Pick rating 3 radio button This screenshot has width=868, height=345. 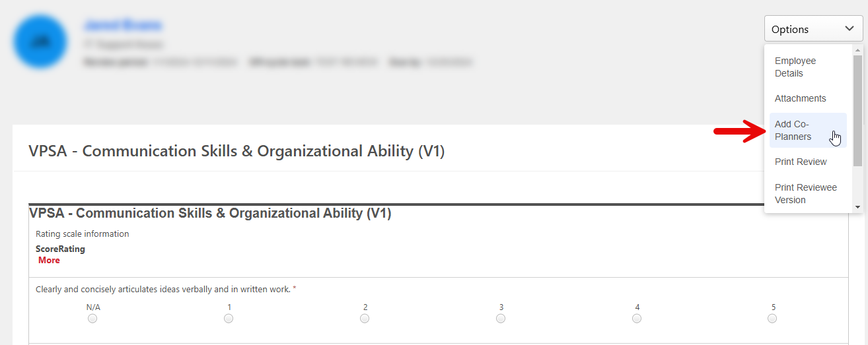tap(501, 319)
